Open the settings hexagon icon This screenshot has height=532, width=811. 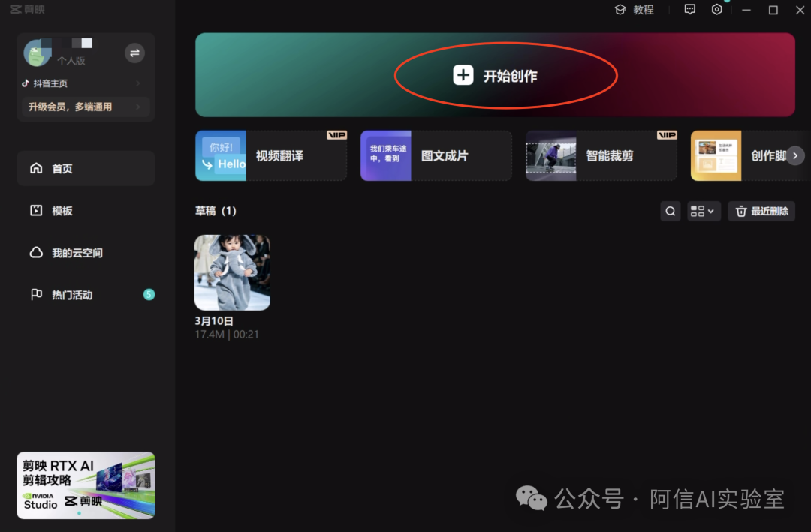click(x=717, y=9)
